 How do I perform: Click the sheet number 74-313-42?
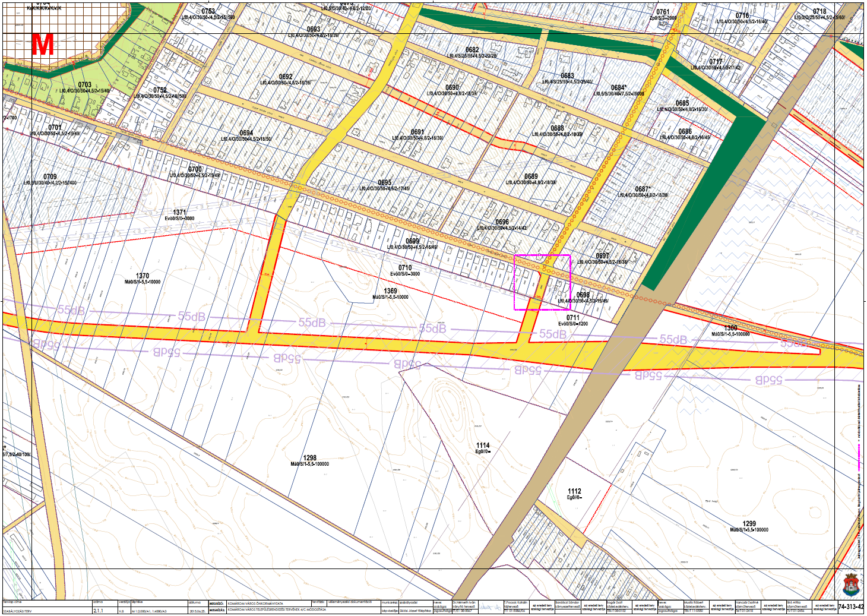pyautogui.click(x=850, y=606)
